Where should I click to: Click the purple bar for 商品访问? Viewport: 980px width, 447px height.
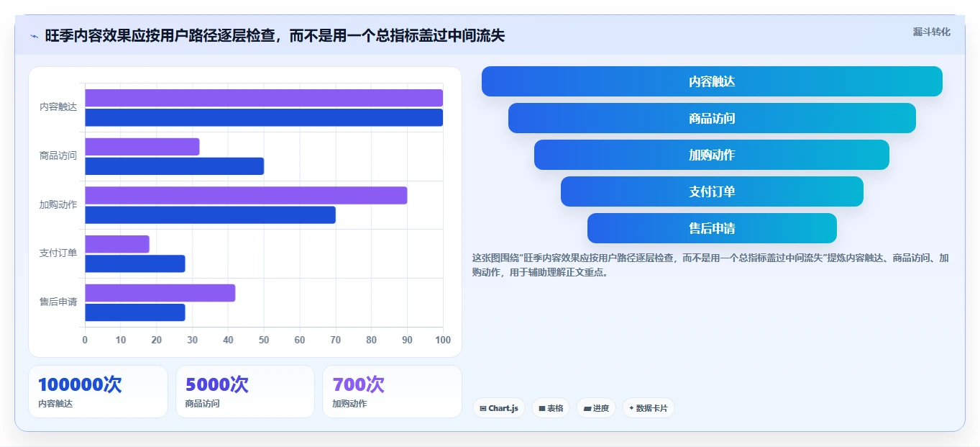142,147
